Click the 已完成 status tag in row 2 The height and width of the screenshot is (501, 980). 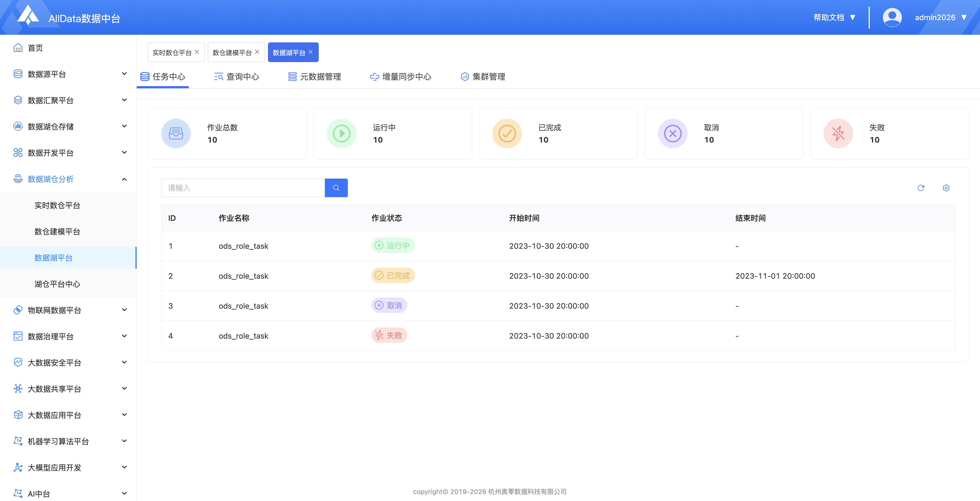point(393,276)
